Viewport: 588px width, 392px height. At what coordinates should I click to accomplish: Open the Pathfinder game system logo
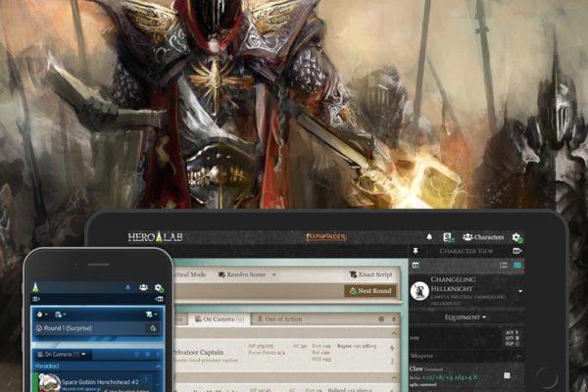tap(326, 237)
